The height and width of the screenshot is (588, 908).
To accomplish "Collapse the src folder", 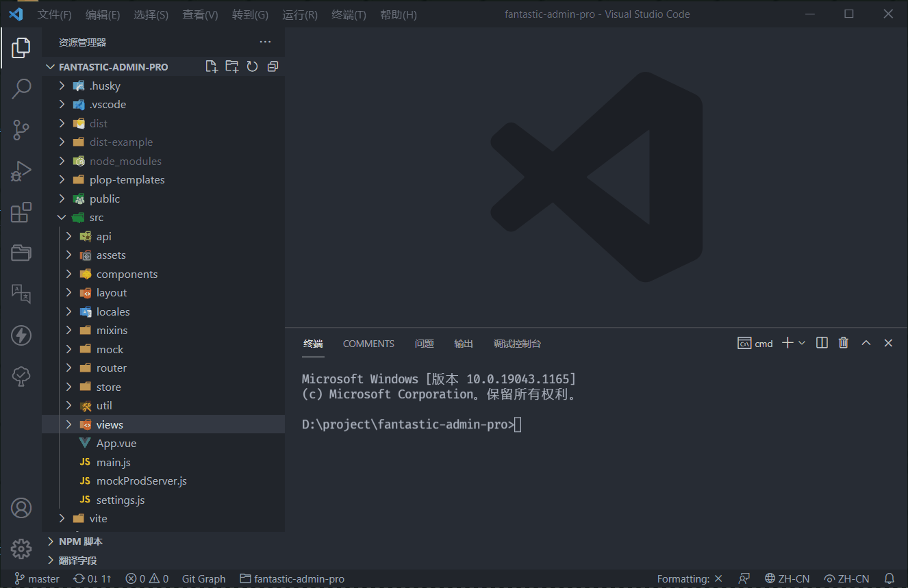I will [x=62, y=218].
